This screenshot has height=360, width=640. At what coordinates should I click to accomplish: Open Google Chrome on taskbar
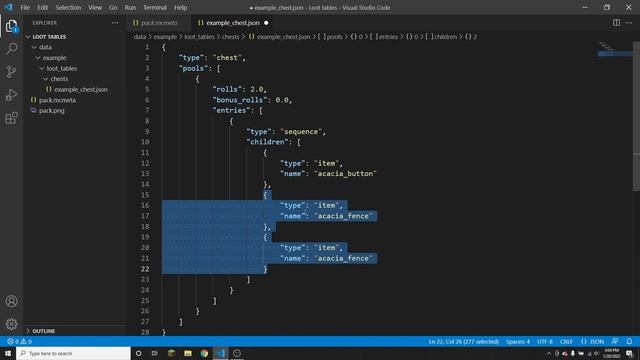click(204, 353)
